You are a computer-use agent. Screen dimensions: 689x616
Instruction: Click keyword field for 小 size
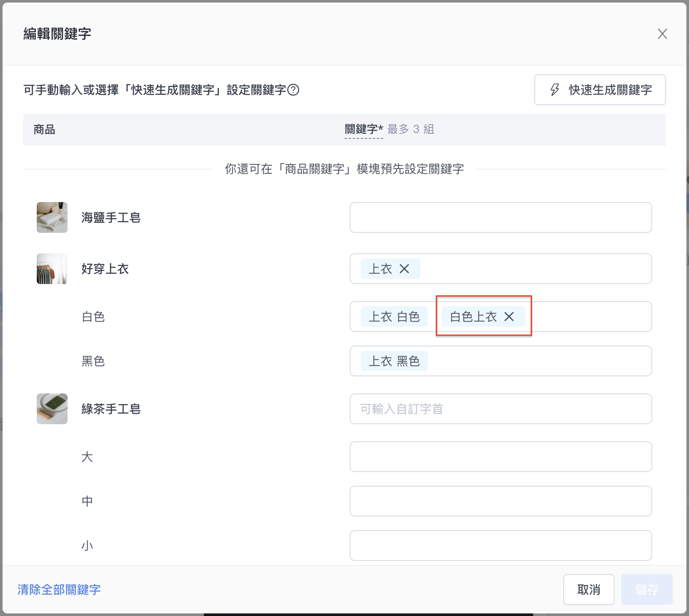[501, 546]
